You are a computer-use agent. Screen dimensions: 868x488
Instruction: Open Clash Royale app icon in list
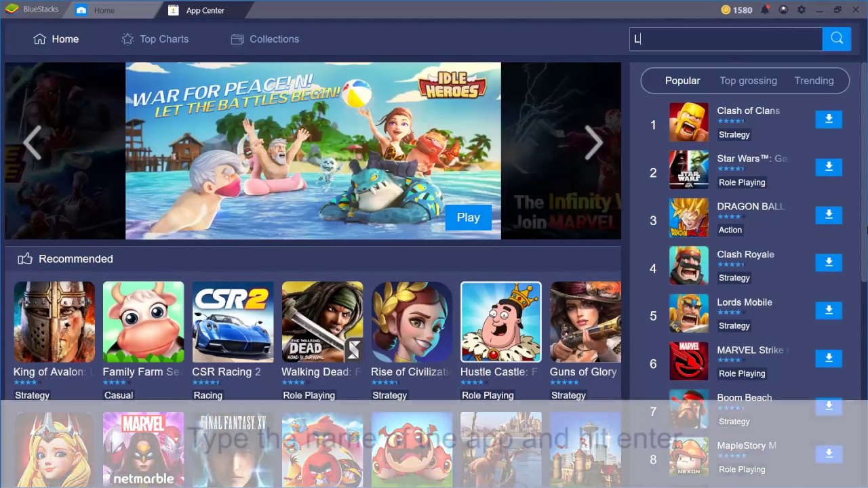pos(689,265)
